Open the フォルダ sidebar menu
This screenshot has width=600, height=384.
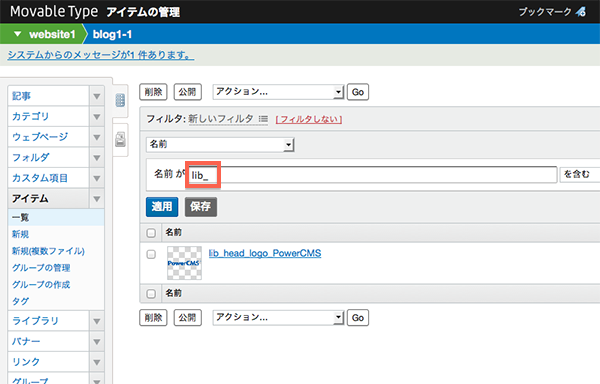pyautogui.click(x=49, y=158)
